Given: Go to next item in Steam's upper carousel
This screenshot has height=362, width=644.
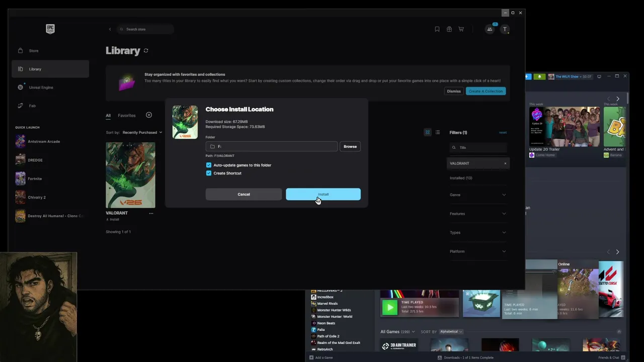Looking at the screenshot, I should tap(618, 99).
